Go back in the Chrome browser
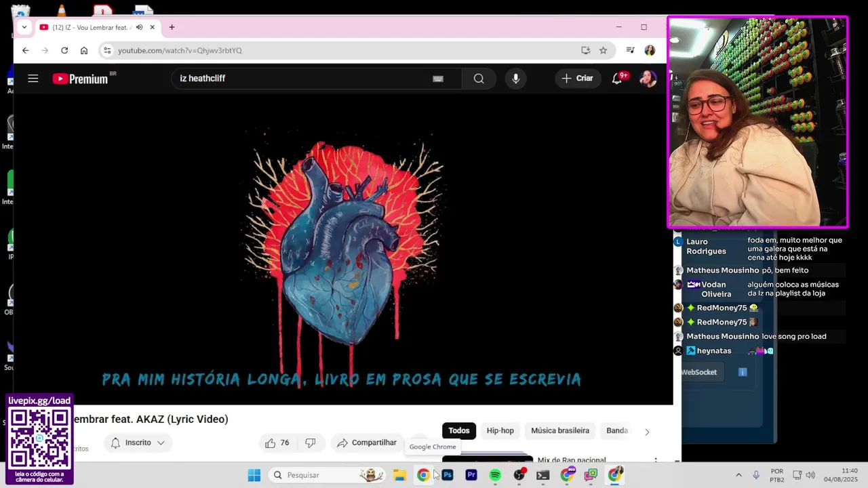Viewport: 868px width, 488px height. tap(25, 50)
